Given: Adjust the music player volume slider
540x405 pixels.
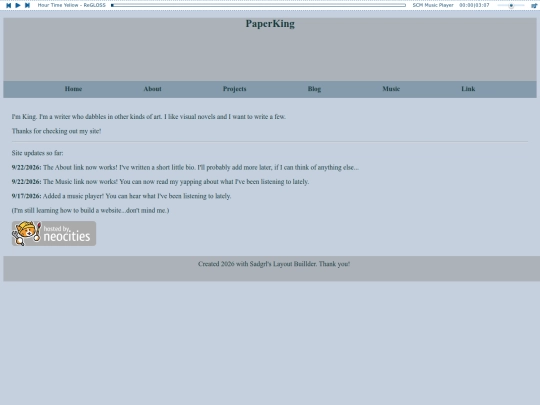Looking at the screenshot, I should pos(511,6).
